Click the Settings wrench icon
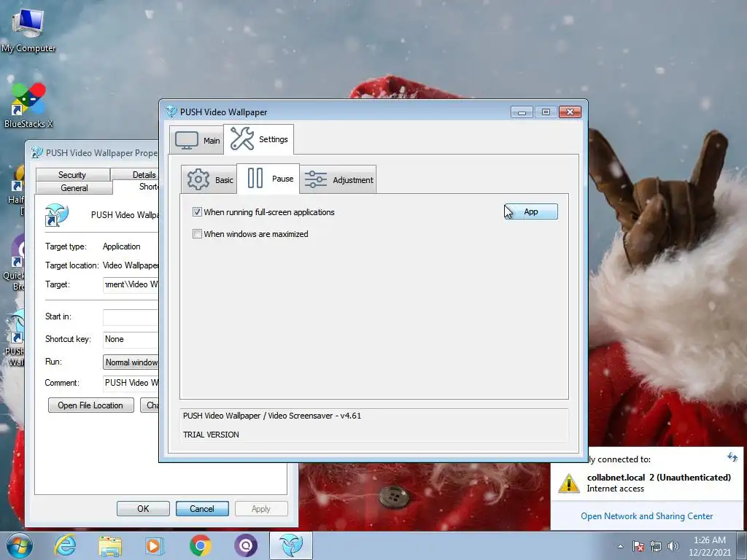This screenshot has width=747, height=560. 242,139
